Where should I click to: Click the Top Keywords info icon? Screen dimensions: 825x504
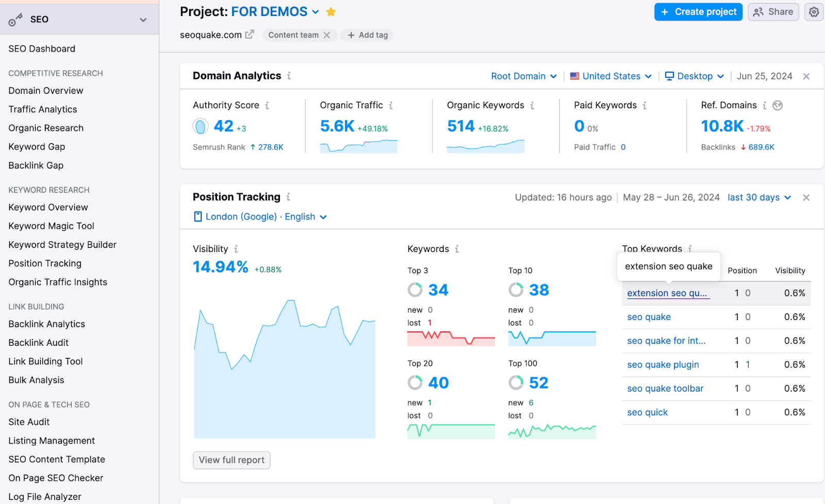click(x=689, y=248)
